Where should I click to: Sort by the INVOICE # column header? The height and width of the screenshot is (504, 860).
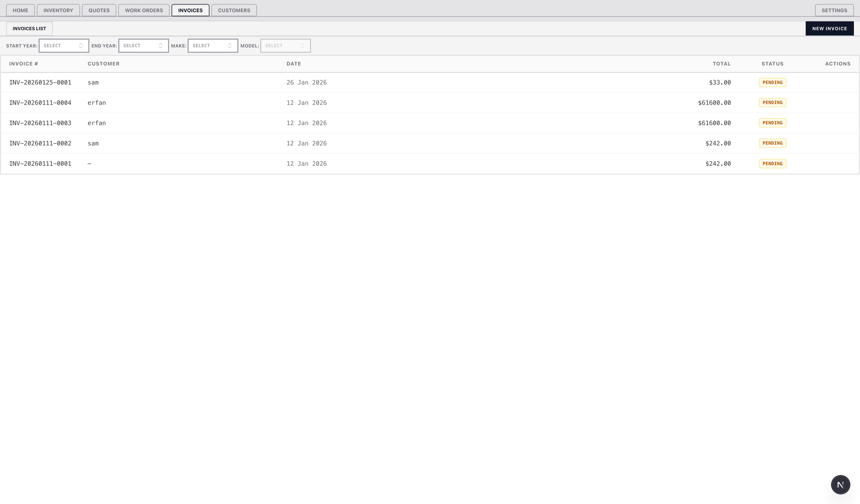pyautogui.click(x=24, y=63)
